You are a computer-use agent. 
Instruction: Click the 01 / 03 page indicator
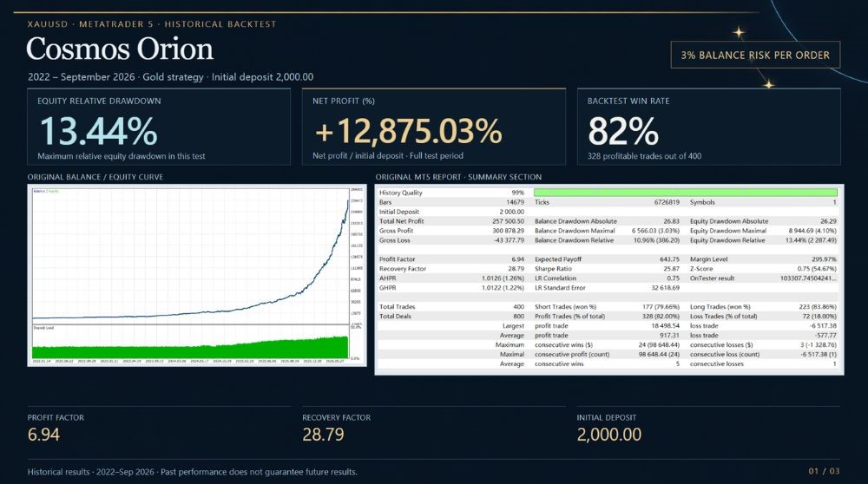click(824, 471)
